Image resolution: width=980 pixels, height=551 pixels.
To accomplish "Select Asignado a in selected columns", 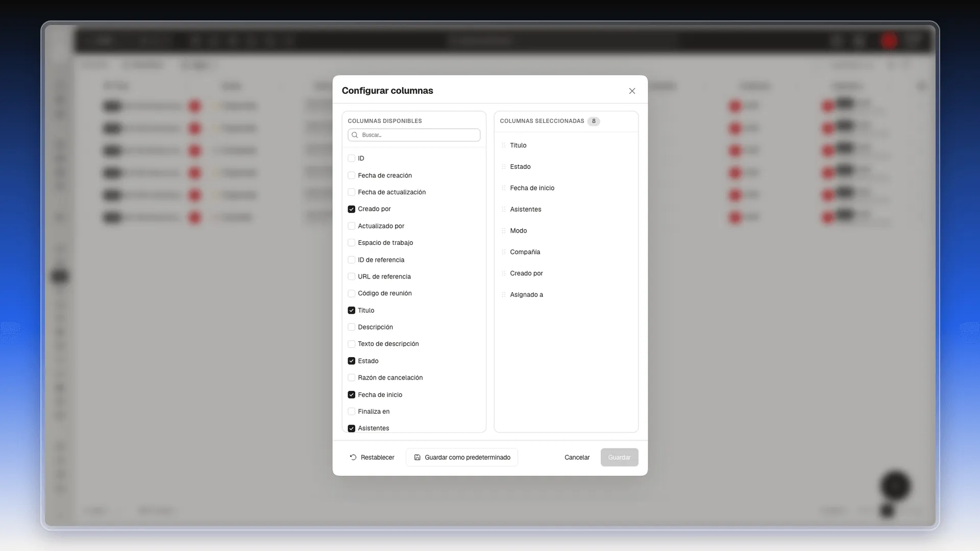I will 566,295.
